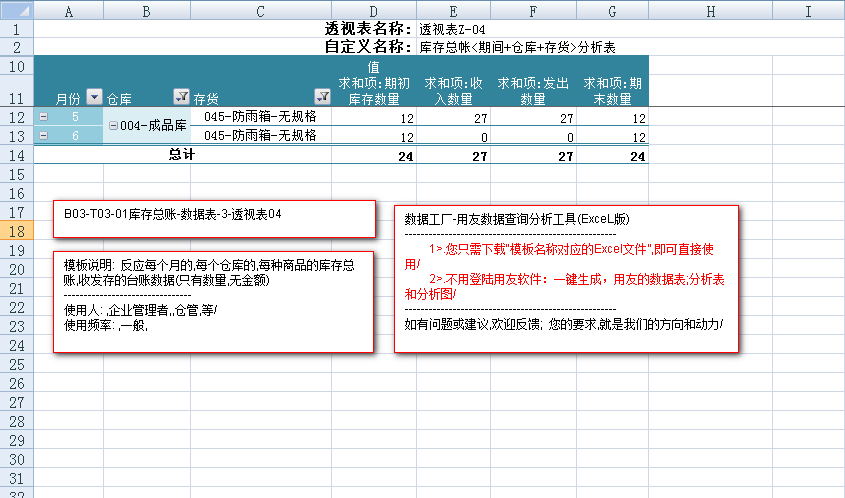Open the 月份 filter dropdown
This screenshot has height=498, width=845.
click(94, 97)
